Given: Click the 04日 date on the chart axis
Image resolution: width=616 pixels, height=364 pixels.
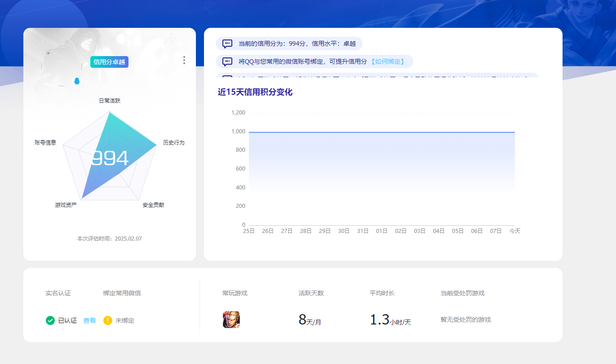Looking at the screenshot, I should (x=439, y=231).
